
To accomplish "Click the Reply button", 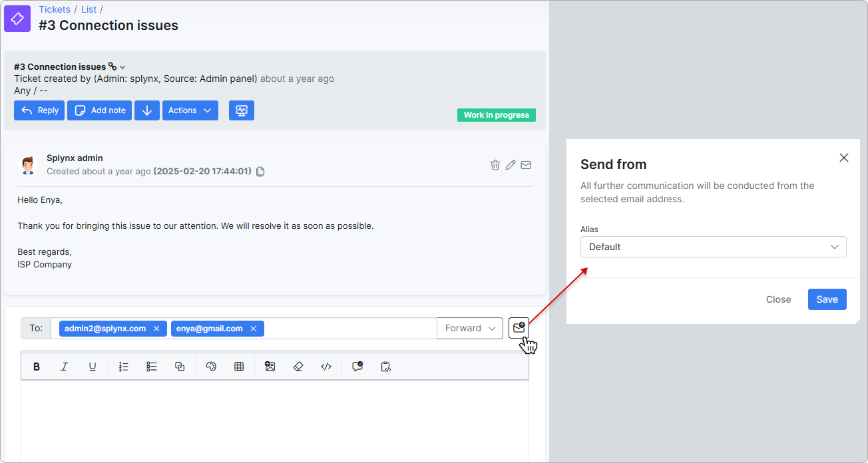I will (39, 110).
